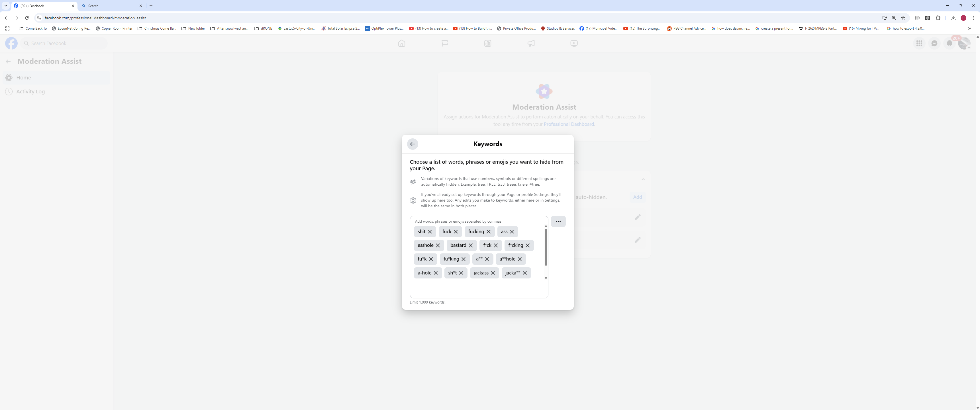Bookmark this page with star icon
Image resolution: width=980 pixels, height=410 pixels.
click(903, 18)
